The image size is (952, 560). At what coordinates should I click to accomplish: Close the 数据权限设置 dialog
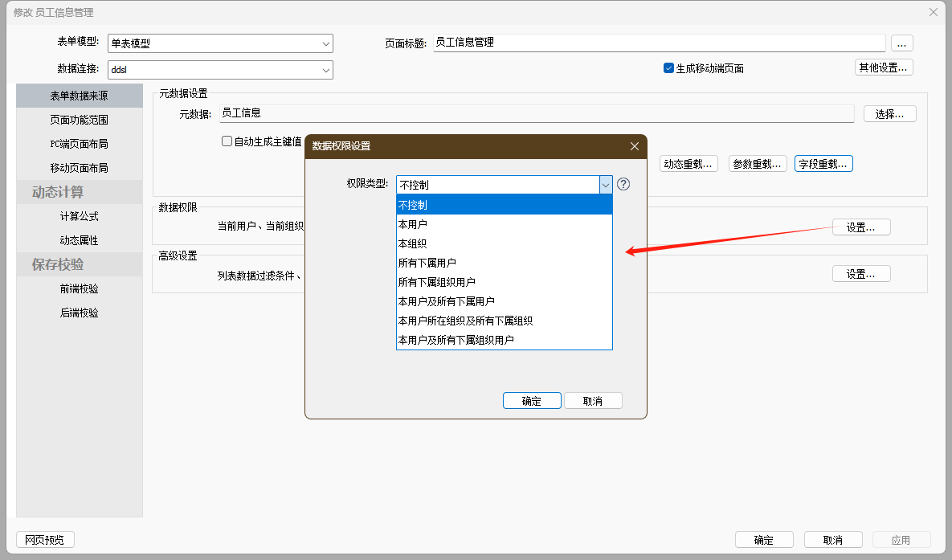click(x=634, y=146)
